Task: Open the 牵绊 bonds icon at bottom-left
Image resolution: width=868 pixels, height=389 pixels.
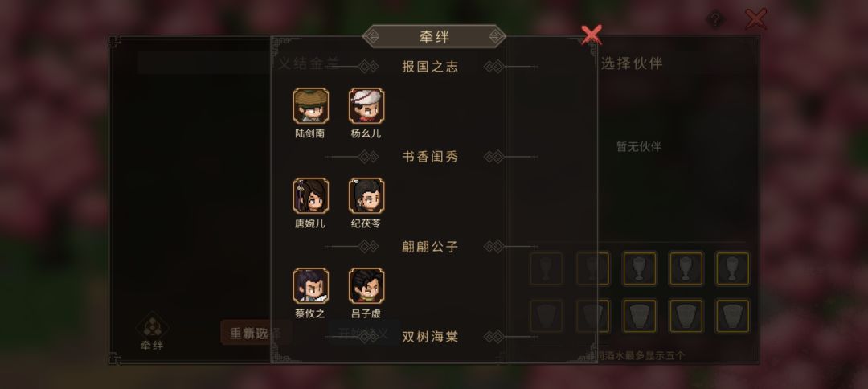Action: coord(152,332)
